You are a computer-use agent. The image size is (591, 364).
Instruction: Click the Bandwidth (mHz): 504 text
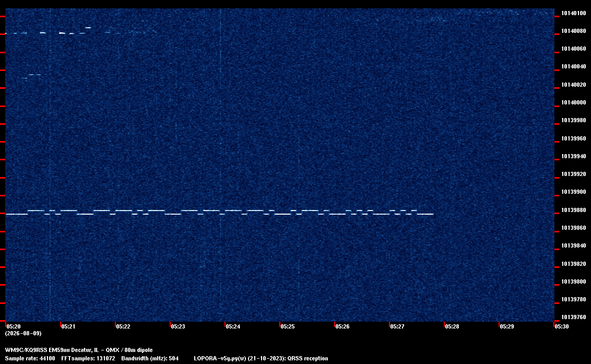pyautogui.click(x=150, y=358)
